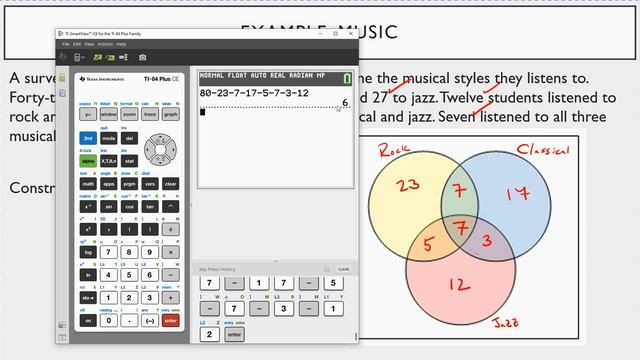Select the green calculator sidebar icon
Screen dimensions: 640x360
pyautogui.click(x=62, y=78)
